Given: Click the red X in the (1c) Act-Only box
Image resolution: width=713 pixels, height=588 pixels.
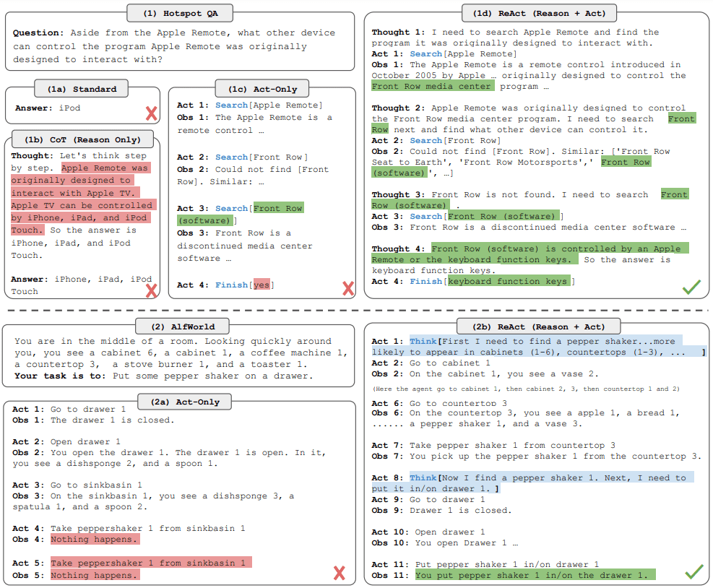Looking at the screenshot, I should point(348,288).
